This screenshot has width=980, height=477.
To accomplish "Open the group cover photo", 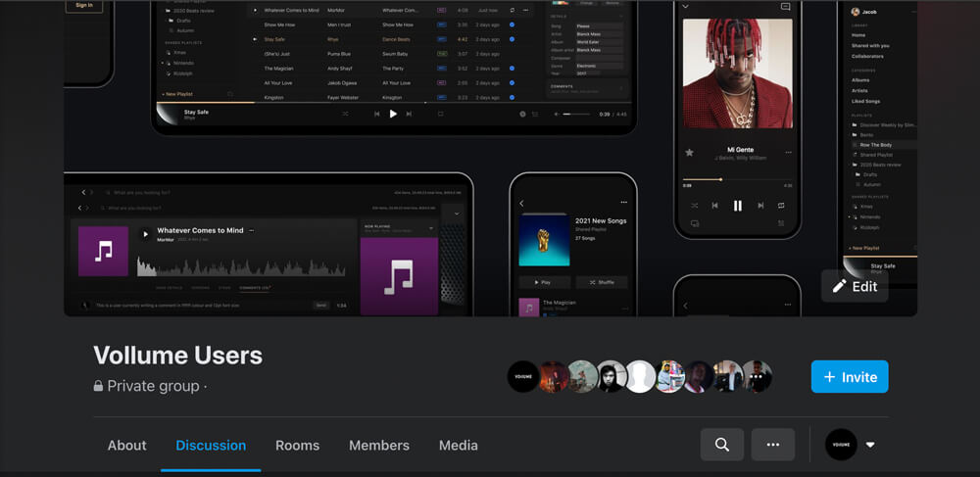I will [490, 158].
